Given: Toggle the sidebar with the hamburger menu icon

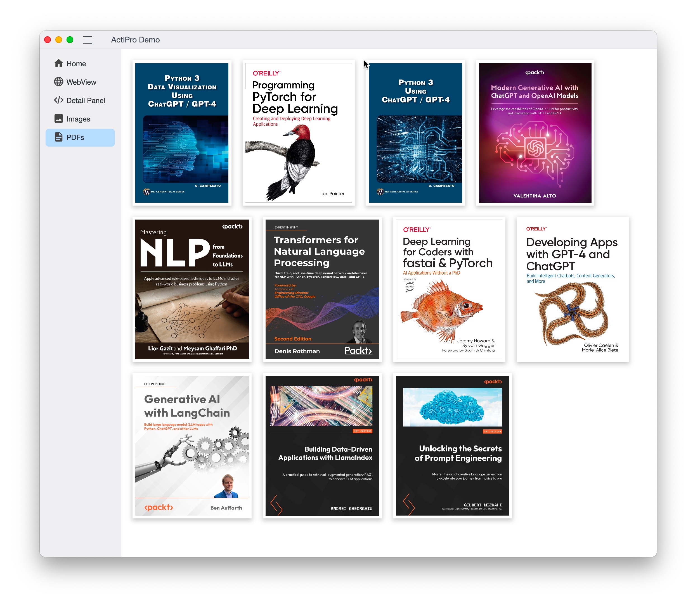Looking at the screenshot, I should coord(88,40).
